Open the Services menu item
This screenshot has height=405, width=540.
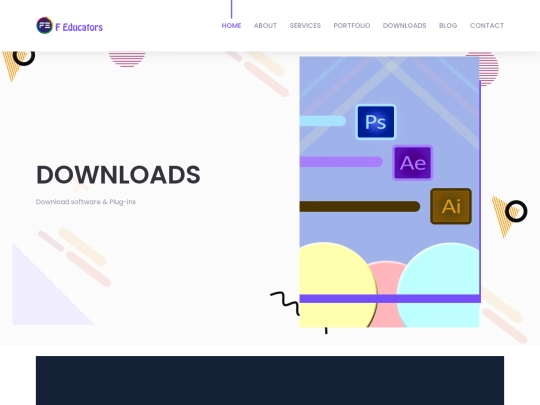pos(305,25)
